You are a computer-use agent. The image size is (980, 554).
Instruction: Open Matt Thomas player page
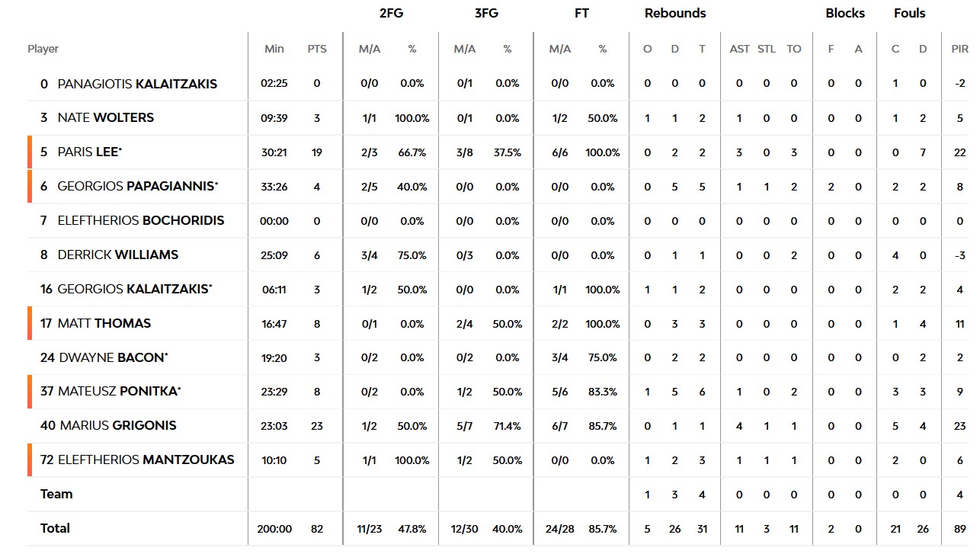click(104, 323)
